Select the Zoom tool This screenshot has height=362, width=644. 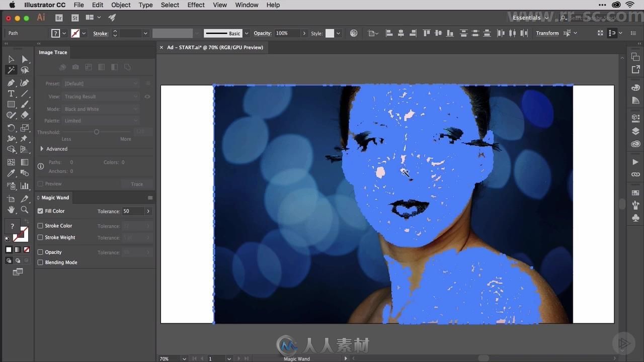[25, 210]
